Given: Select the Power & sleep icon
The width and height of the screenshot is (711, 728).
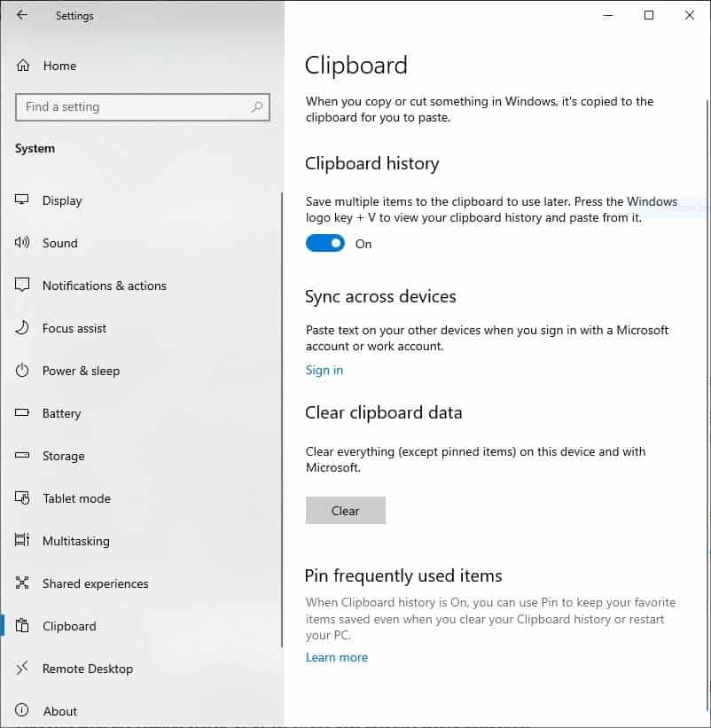Looking at the screenshot, I should click(22, 371).
